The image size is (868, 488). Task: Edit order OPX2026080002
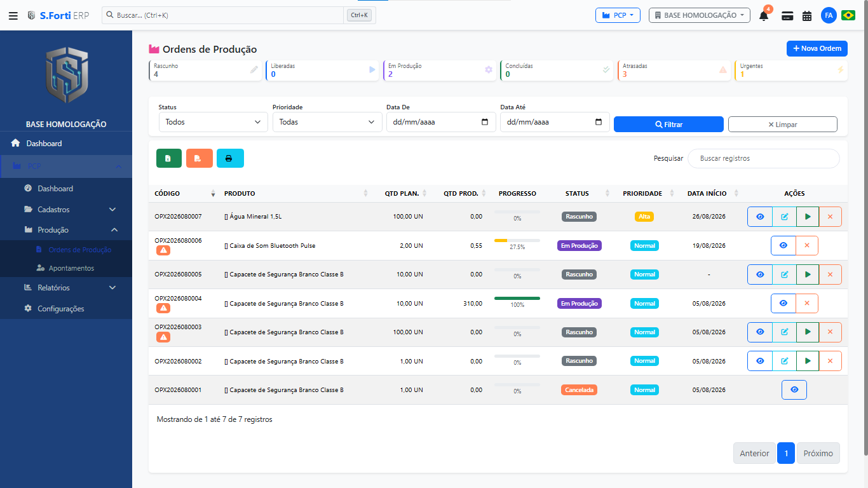[x=784, y=361]
